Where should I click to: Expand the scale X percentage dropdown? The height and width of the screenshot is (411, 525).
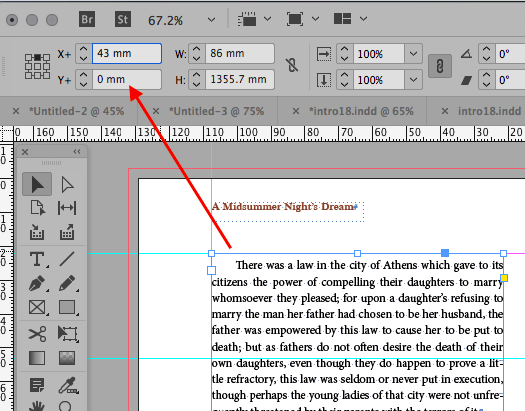coord(414,54)
